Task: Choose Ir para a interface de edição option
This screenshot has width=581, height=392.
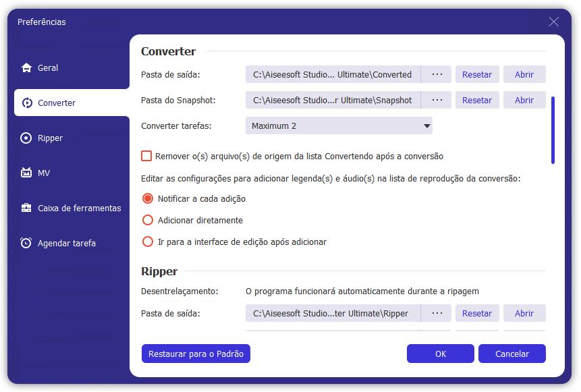Action: (147, 242)
